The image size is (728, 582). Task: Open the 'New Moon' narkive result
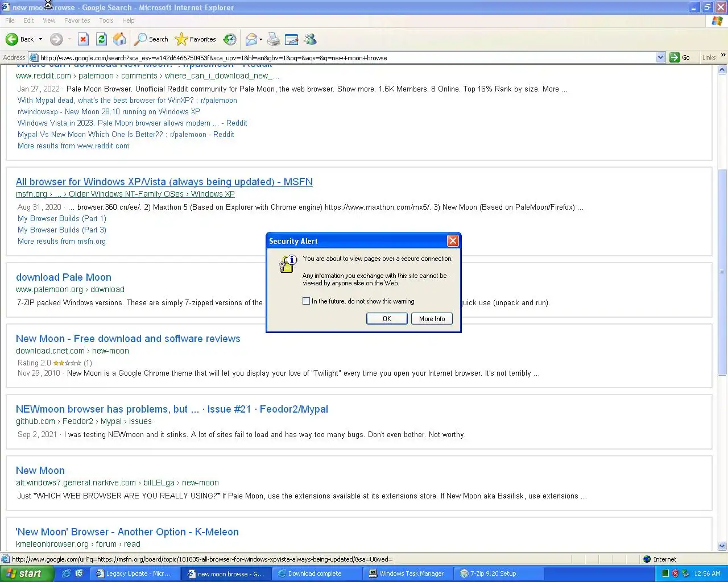40,471
